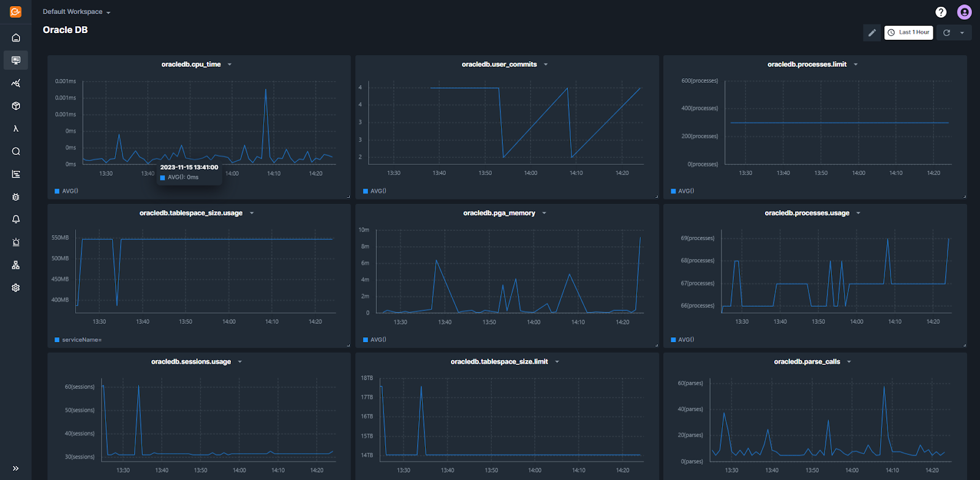Image resolution: width=980 pixels, height=480 pixels.
Task: Click the oracledb.tablespace_size.usage panel title
Action: (191, 213)
